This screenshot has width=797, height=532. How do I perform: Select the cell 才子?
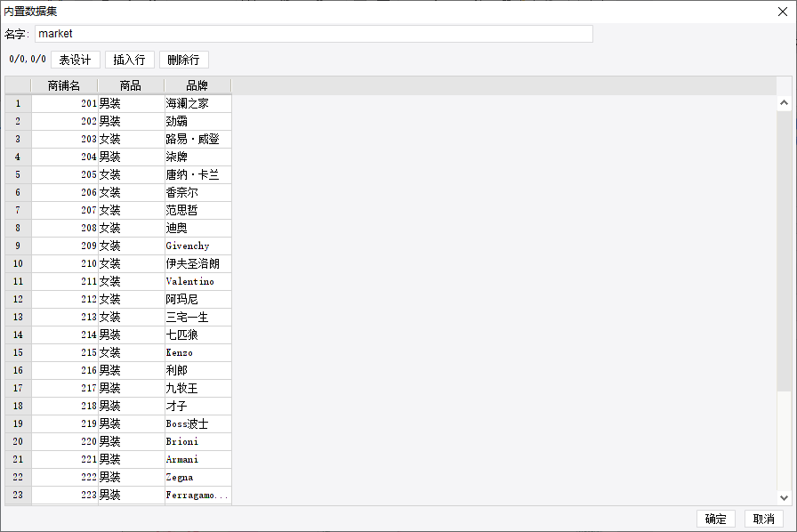pos(198,407)
